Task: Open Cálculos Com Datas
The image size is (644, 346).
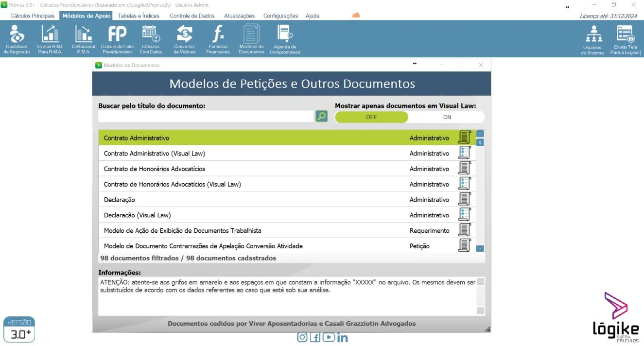Action: (x=151, y=39)
